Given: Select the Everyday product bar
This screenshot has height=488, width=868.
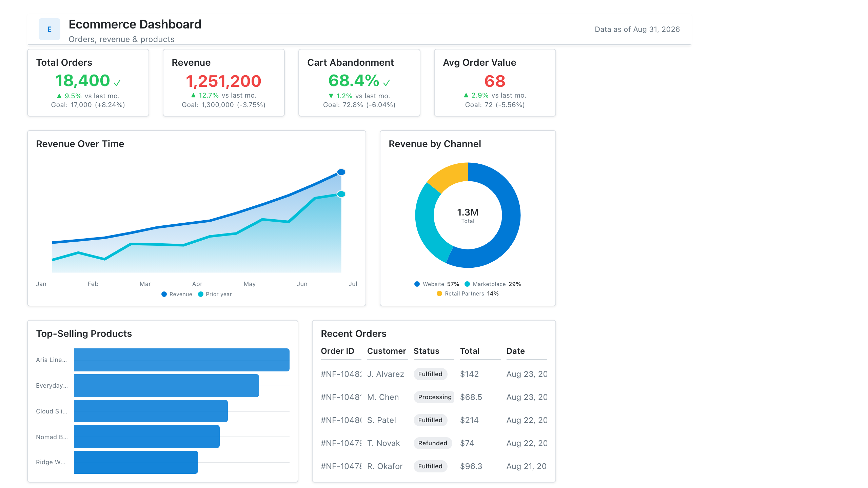Looking at the screenshot, I should pyautogui.click(x=166, y=386).
